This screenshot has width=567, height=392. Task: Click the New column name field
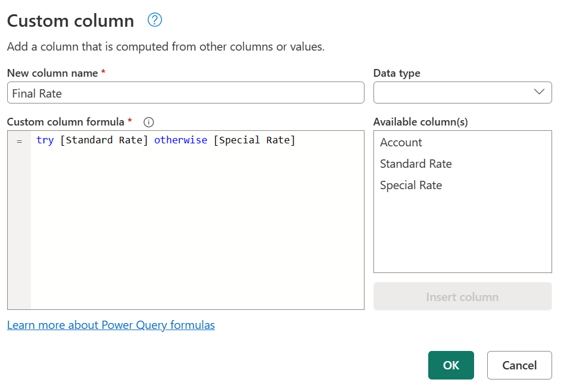(185, 92)
